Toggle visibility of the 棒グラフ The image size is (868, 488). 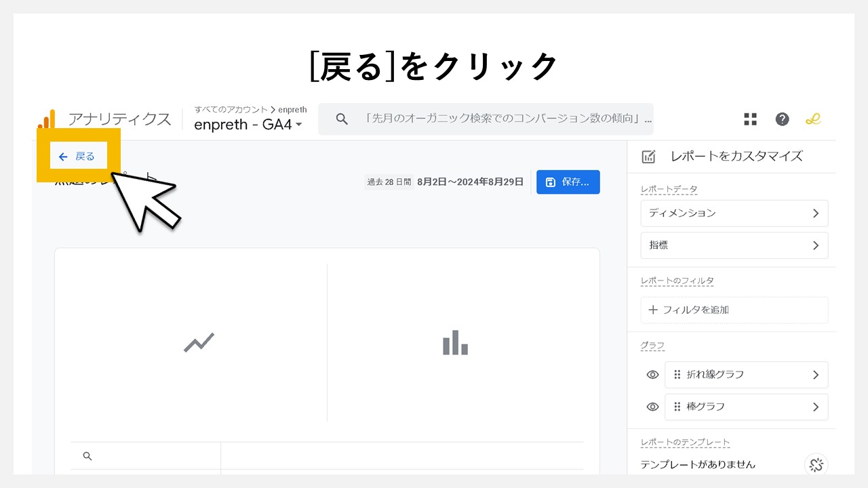click(x=652, y=407)
